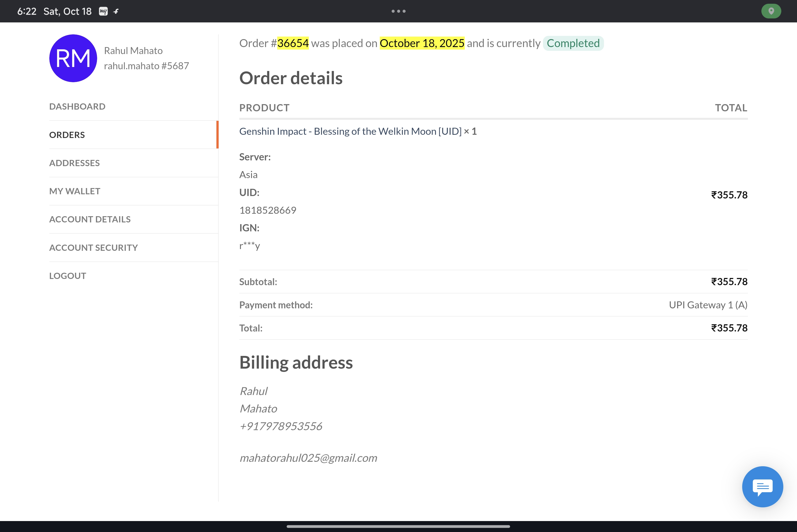Image resolution: width=797 pixels, height=532 pixels.
Task: Click the billing email address
Action: point(308,458)
